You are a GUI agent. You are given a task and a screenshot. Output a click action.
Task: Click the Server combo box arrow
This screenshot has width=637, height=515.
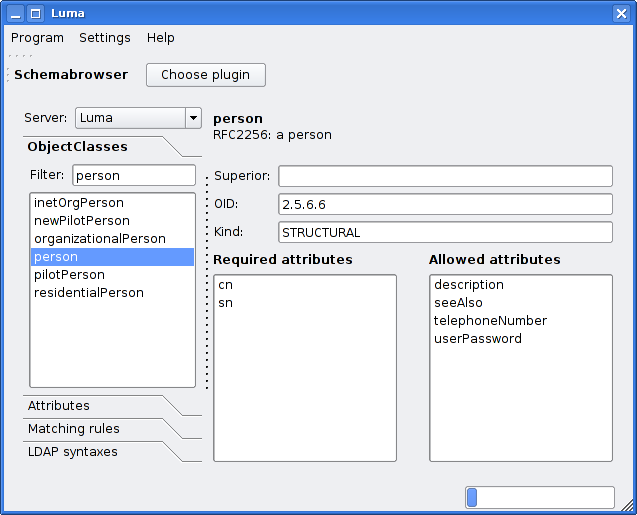[x=193, y=118]
